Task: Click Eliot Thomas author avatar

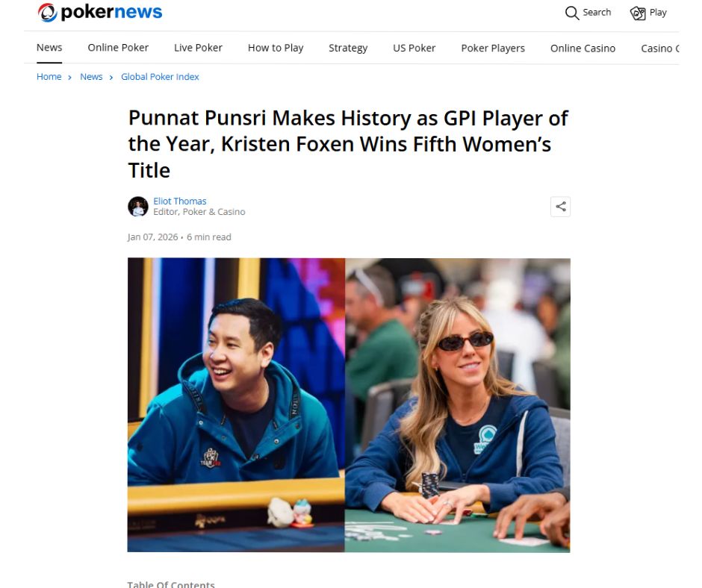Action: [138, 206]
